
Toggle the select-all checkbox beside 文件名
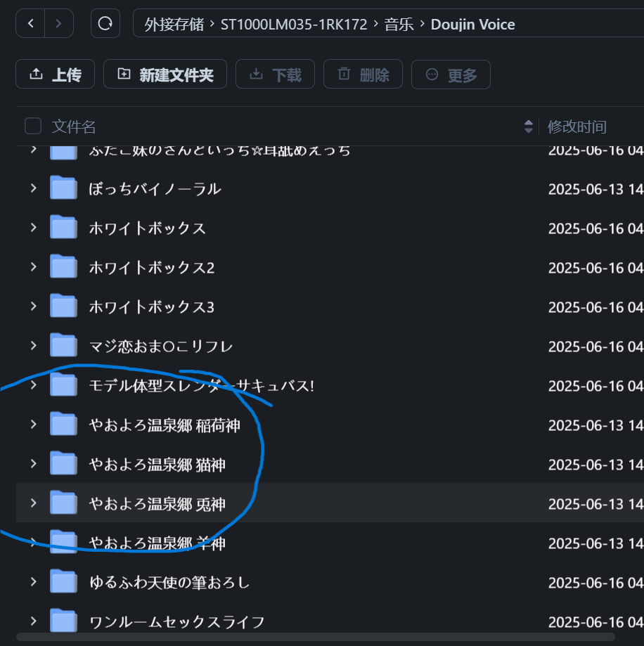click(x=33, y=126)
